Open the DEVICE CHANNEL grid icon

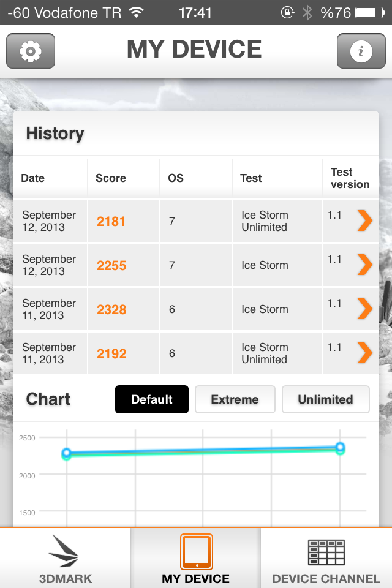pyautogui.click(x=326, y=552)
